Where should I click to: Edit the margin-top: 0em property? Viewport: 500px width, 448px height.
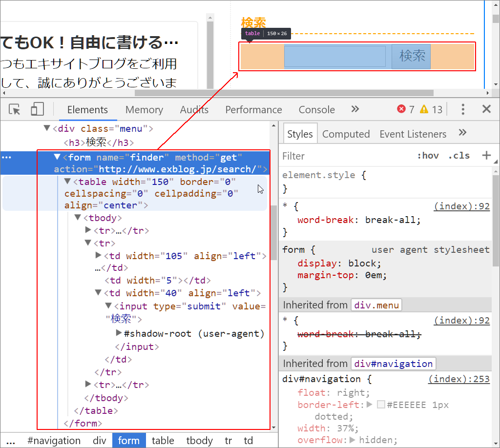(342, 275)
